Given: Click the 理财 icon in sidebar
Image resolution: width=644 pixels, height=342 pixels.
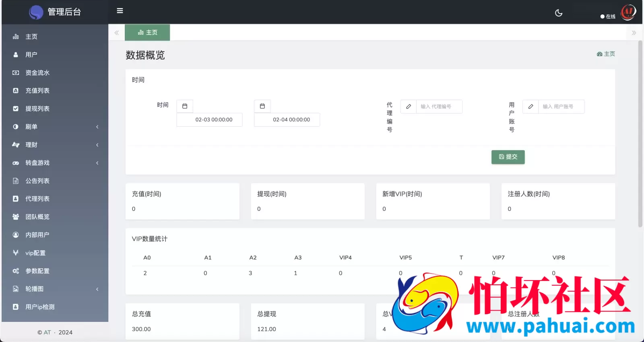Looking at the screenshot, I should pyautogui.click(x=16, y=145).
